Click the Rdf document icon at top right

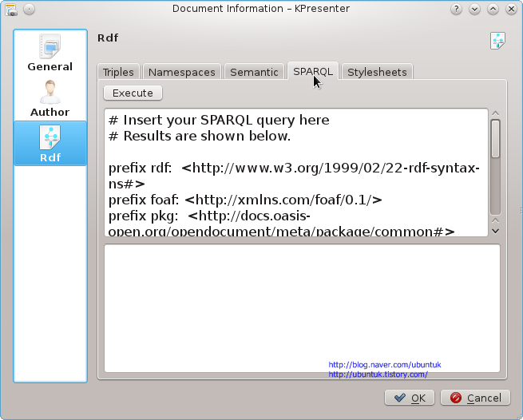pyautogui.click(x=497, y=41)
